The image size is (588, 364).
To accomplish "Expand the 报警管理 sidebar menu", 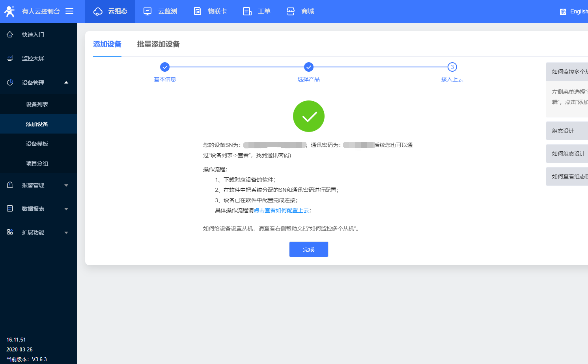I will click(66, 185).
